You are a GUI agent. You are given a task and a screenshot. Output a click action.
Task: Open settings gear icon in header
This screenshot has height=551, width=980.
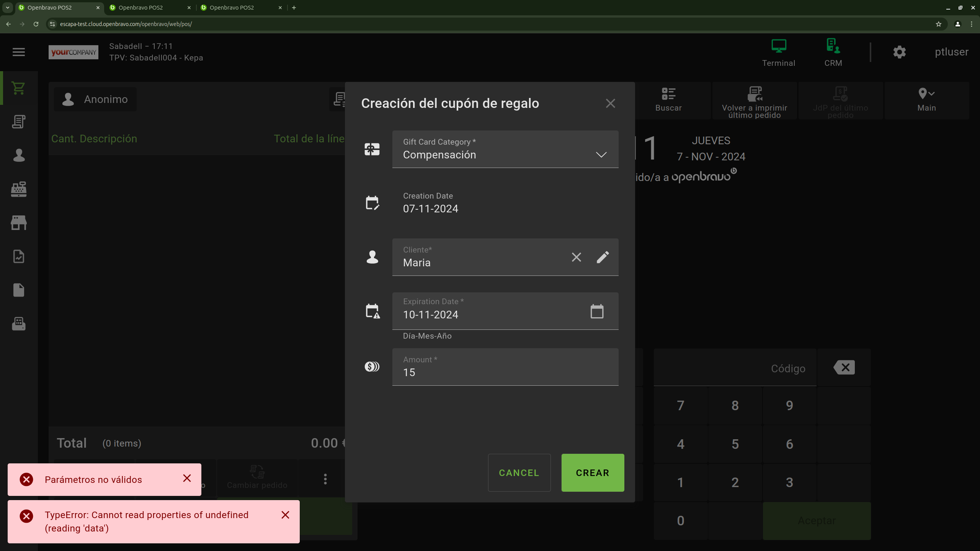point(899,52)
